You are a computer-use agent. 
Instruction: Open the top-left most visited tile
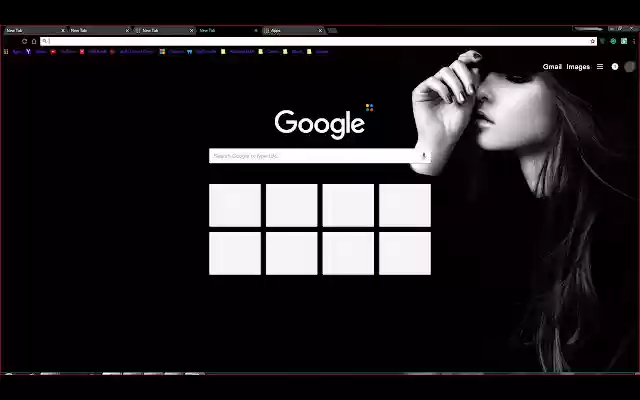click(x=235, y=205)
